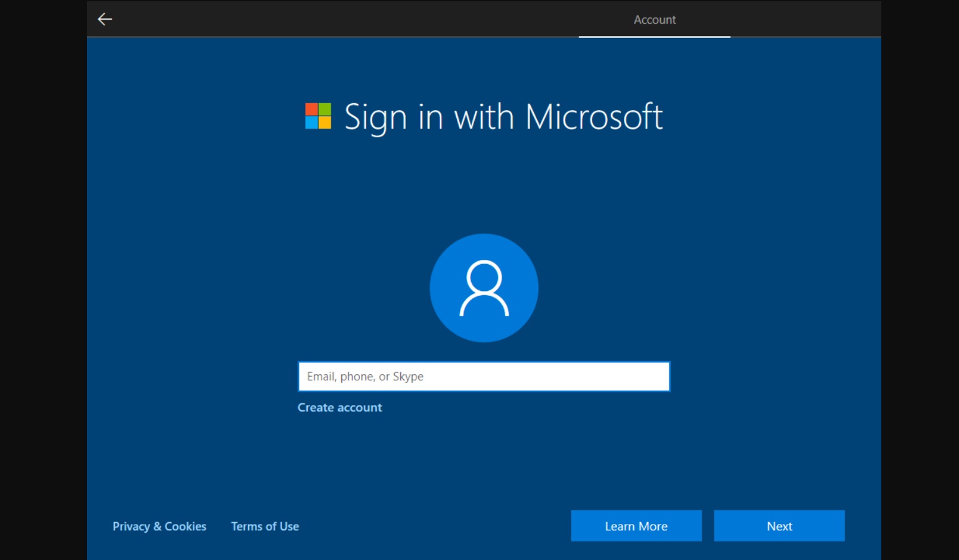
Task: Click the Next button
Action: tap(779, 526)
